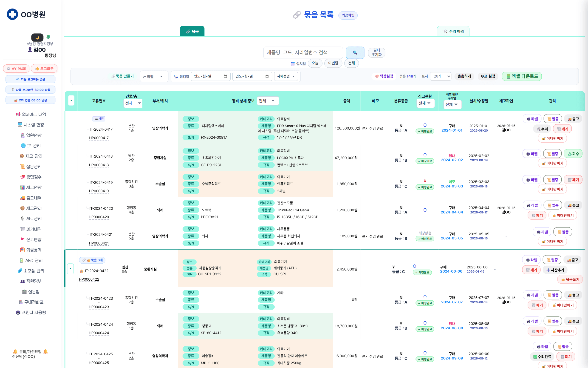Open 표 설정 table settings

pos(488,76)
